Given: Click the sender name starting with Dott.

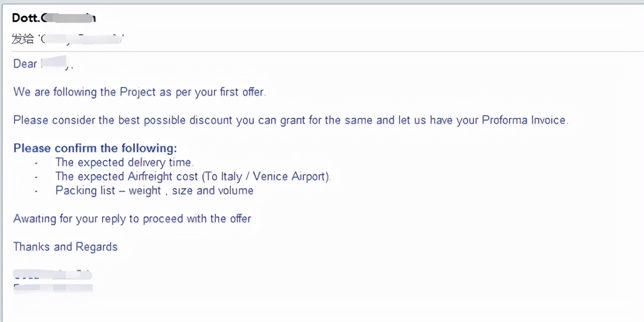Looking at the screenshot, I should pyautogui.click(x=53, y=18).
